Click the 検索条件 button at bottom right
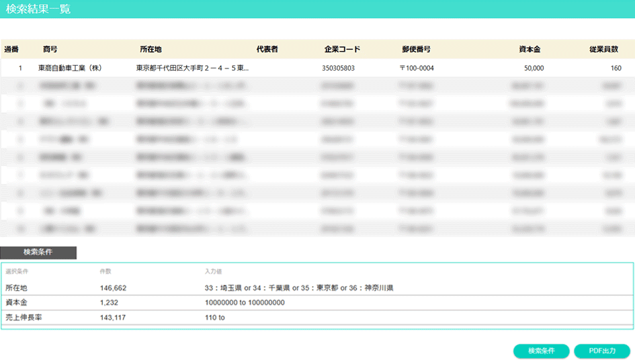 (541, 351)
